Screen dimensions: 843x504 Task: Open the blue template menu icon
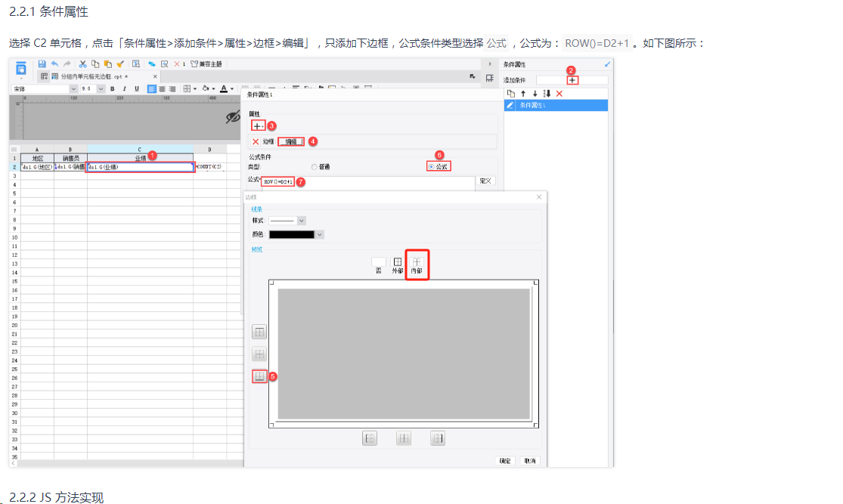[21, 68]
